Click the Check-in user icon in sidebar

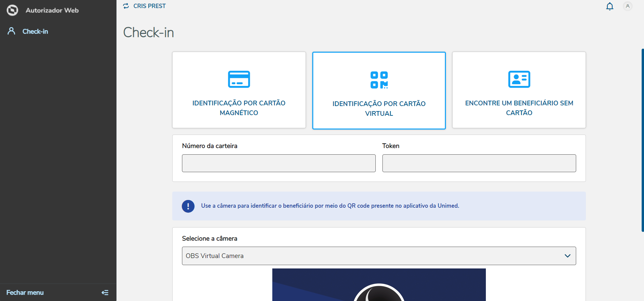click(11, 31)
